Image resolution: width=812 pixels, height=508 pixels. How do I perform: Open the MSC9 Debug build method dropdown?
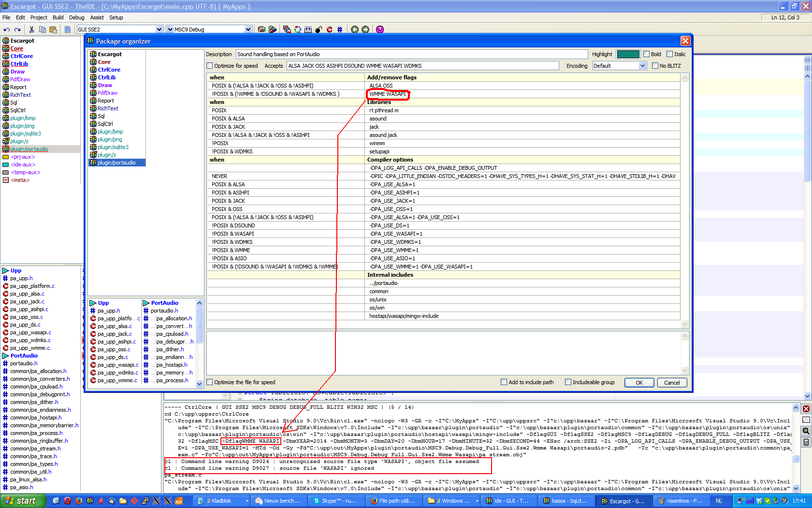[x=248, y=30]
